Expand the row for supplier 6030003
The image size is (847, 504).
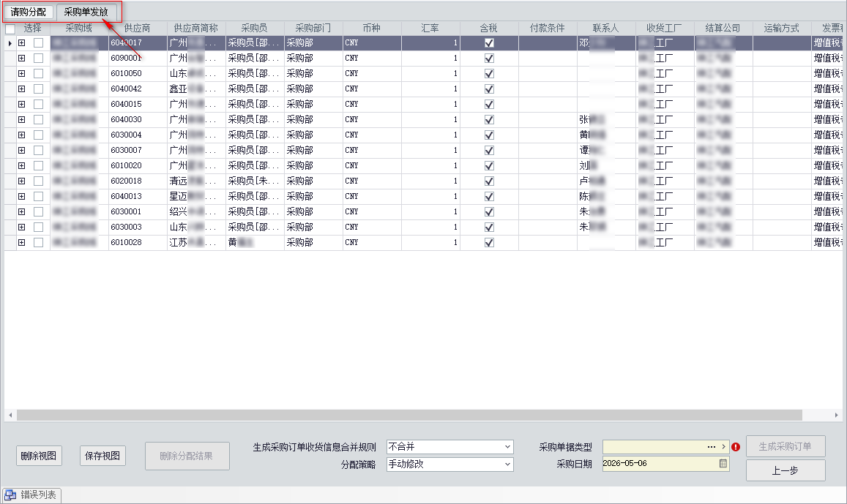tap(22, 227)
